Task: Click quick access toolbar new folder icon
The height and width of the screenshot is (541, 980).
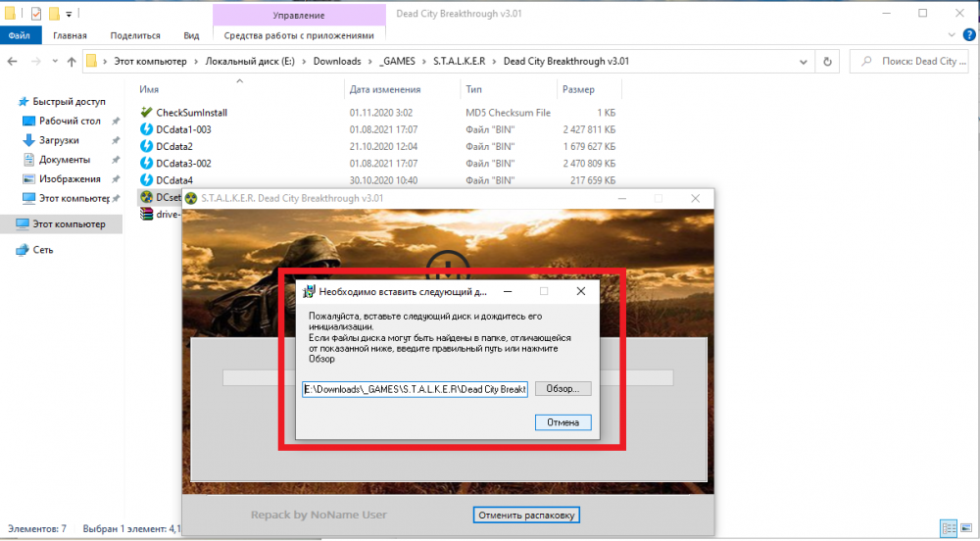Action: [54, 13]
